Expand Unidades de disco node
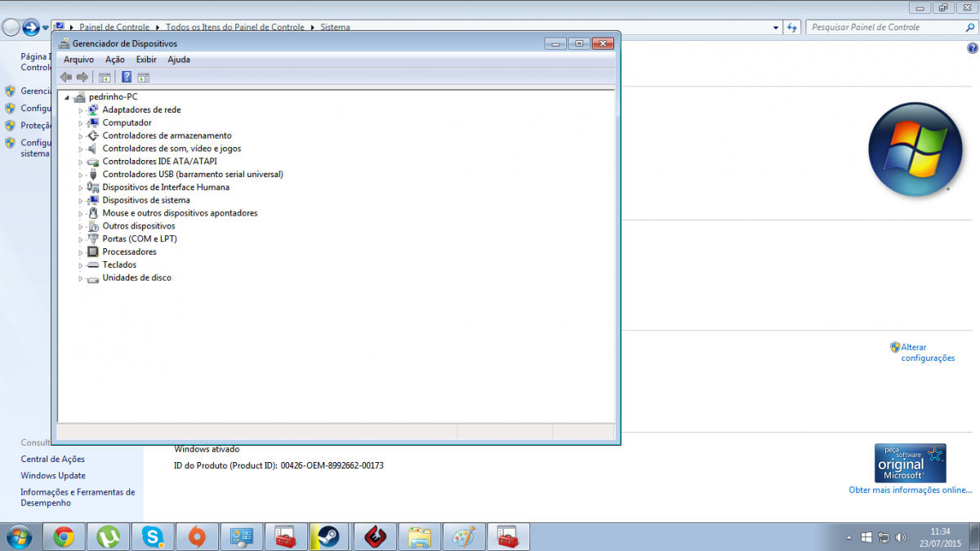 (x=81, y=278)
